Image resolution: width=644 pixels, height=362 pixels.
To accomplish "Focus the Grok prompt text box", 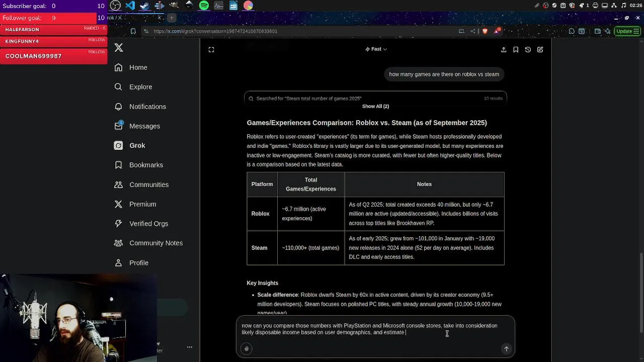I will tap(375, 329).
